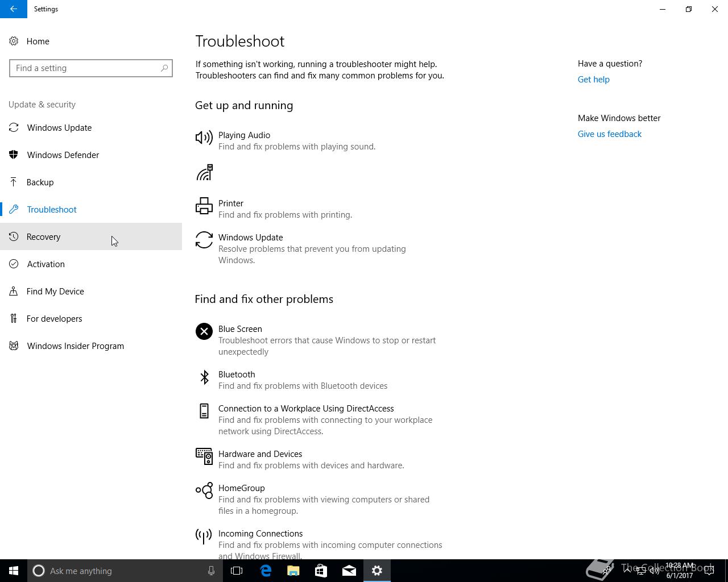728x582 pixels.
Task: Click the Recovery history icon
Action: click(14, 236)
